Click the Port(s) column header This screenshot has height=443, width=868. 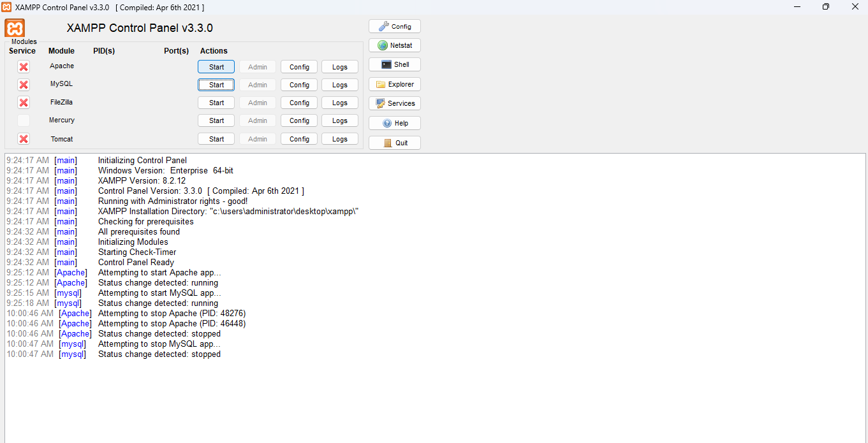177,51
